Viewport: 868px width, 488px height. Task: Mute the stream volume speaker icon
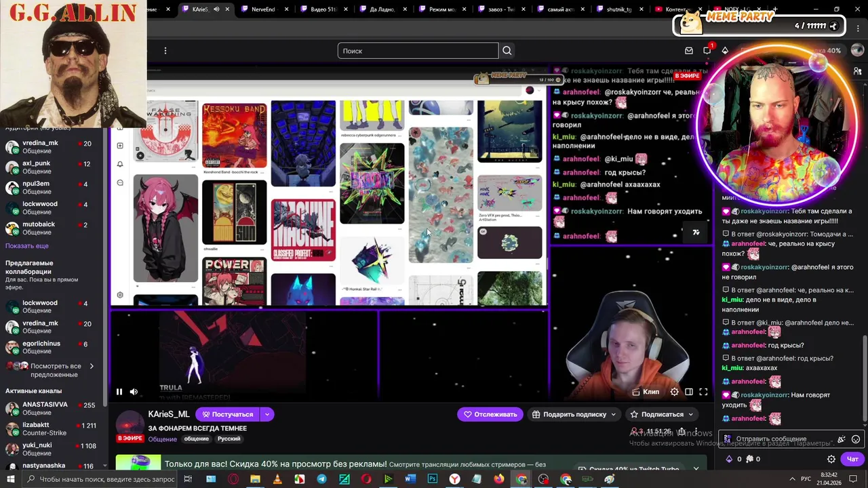click(134, 392)
